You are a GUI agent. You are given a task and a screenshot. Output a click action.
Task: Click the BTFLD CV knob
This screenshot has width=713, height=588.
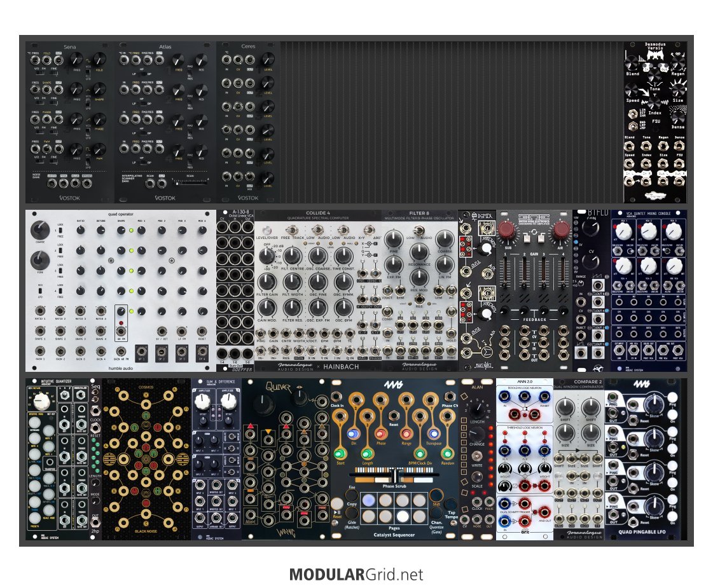point(591,261)
